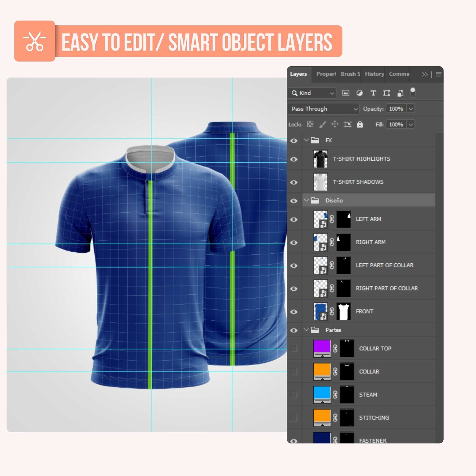Click mask link icon on LEFT ARM layer

coord(332,219)
